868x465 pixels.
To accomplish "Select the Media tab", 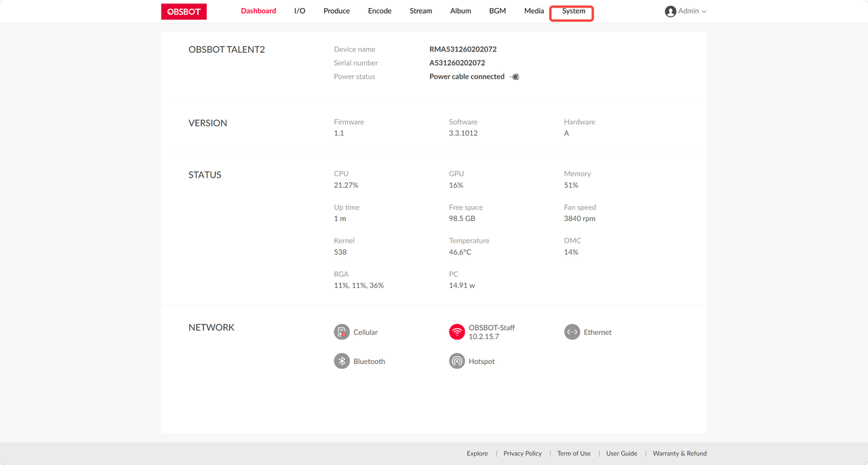I will pos(534,11).
